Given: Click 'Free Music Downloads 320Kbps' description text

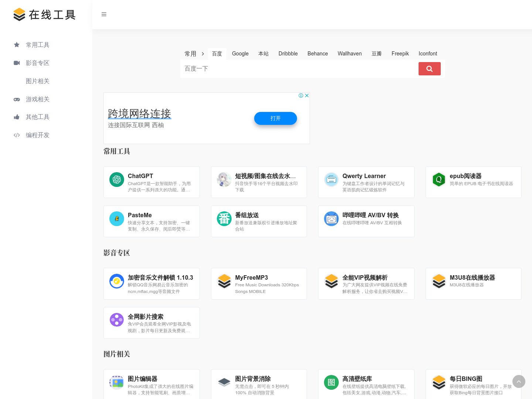Looking at the screenshot, I should point(267,285).
